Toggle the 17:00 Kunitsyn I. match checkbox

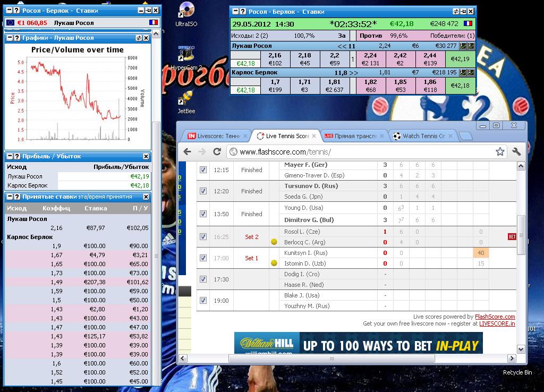203,258
